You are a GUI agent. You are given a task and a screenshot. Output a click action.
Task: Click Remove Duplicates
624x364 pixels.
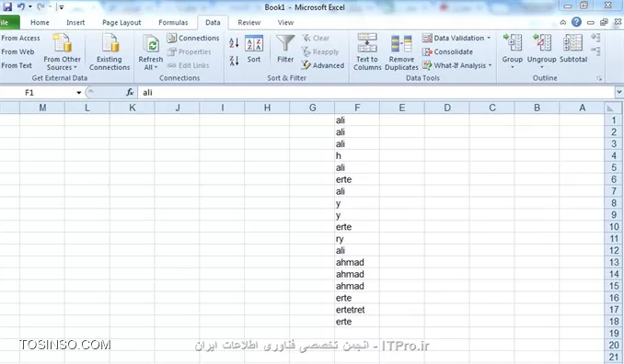click(401, 52)
